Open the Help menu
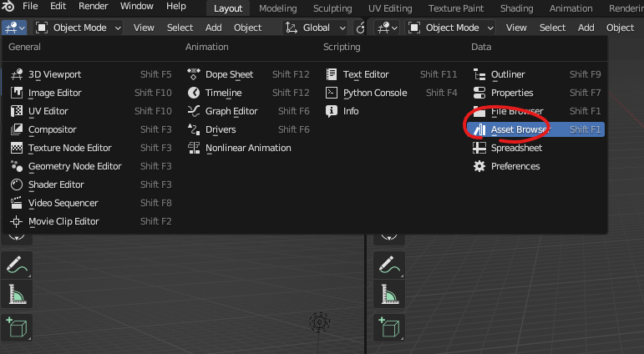644x354 pixels. click(175, 6)
